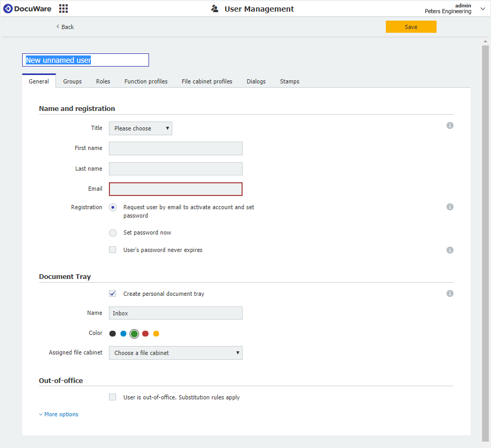Click the Email input field
Viewport: 491px width, 448px height.
[x=175, y=189]
